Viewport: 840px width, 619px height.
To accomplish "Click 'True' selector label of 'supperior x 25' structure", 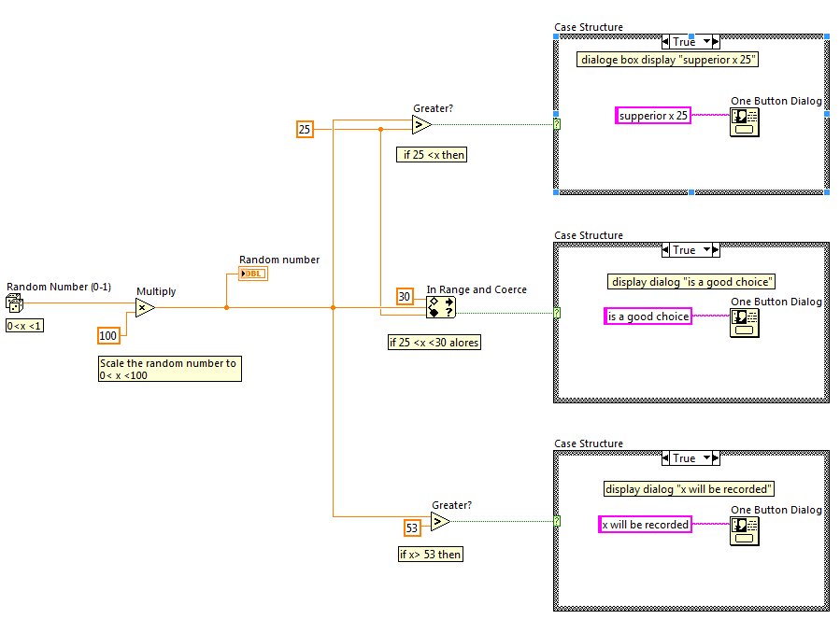I will (x=684, y=42).
